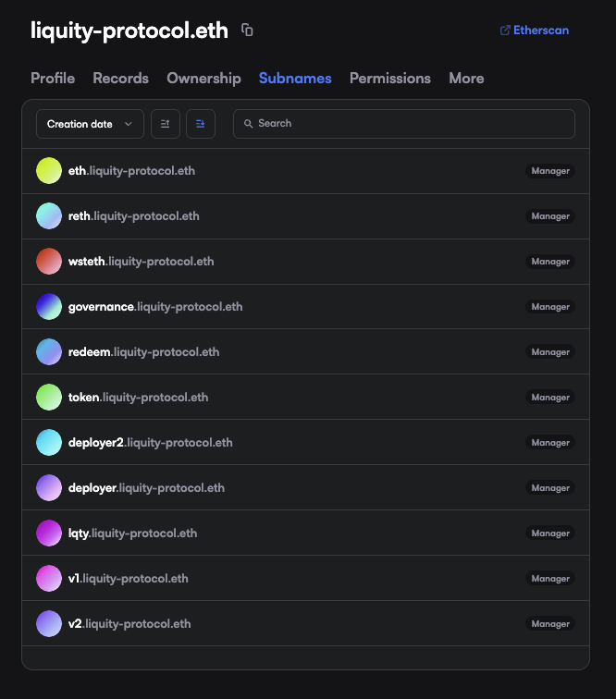Image resolution: width=616 pixels, height=699 pixels.
Task: Click Manager tag on v1 row
Action: [x=550, y=579]
